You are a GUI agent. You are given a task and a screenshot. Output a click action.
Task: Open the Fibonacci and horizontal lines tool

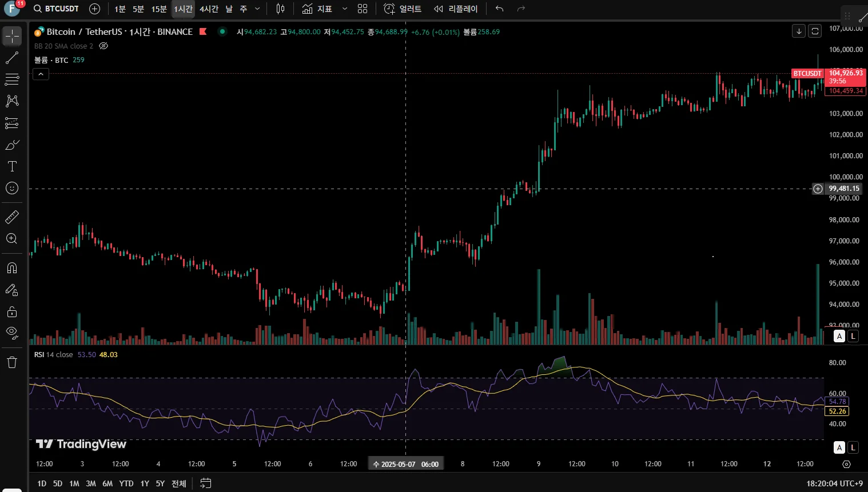point(12,79)
